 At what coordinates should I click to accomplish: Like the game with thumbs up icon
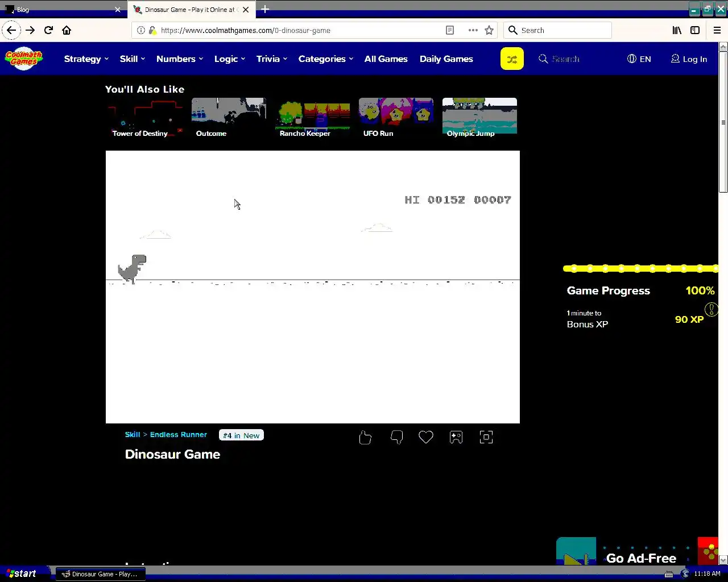(x=365, y=437)
